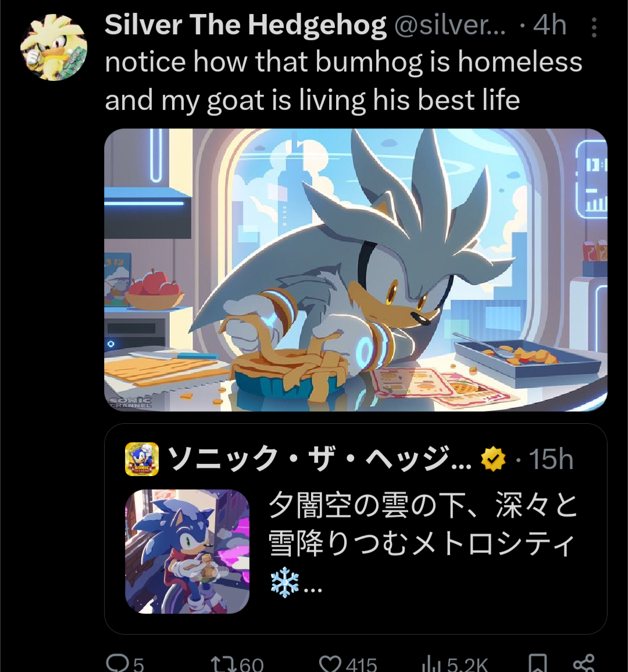Open the three-dot more options menu
The width and height of the screenshot is (628, 672).
click(594, 27)
